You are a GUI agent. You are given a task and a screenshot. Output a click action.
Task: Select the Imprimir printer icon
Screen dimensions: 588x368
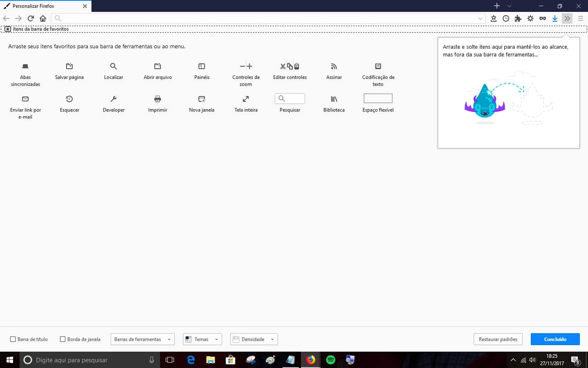point(158,99)
